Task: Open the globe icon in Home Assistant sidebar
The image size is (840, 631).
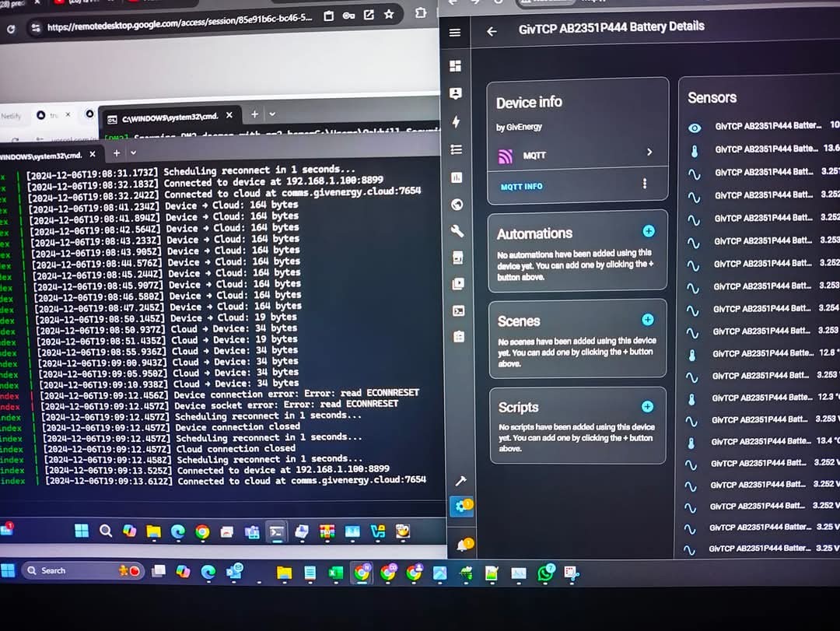Action: (x=457, y=205)
